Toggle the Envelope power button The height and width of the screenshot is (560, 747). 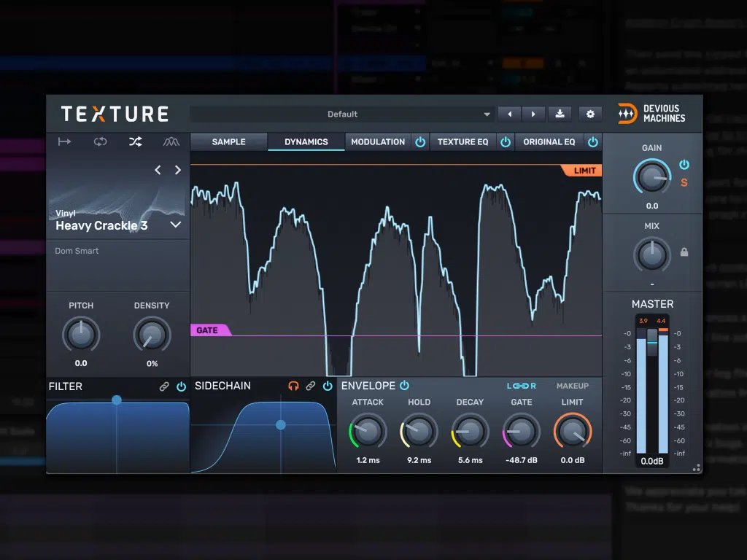(x=404, y=385)
